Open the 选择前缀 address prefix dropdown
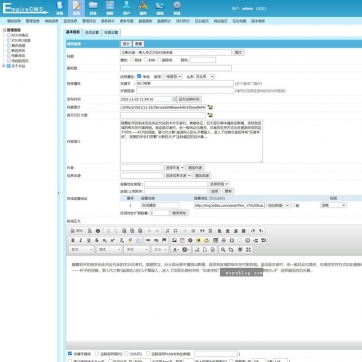 219,184
